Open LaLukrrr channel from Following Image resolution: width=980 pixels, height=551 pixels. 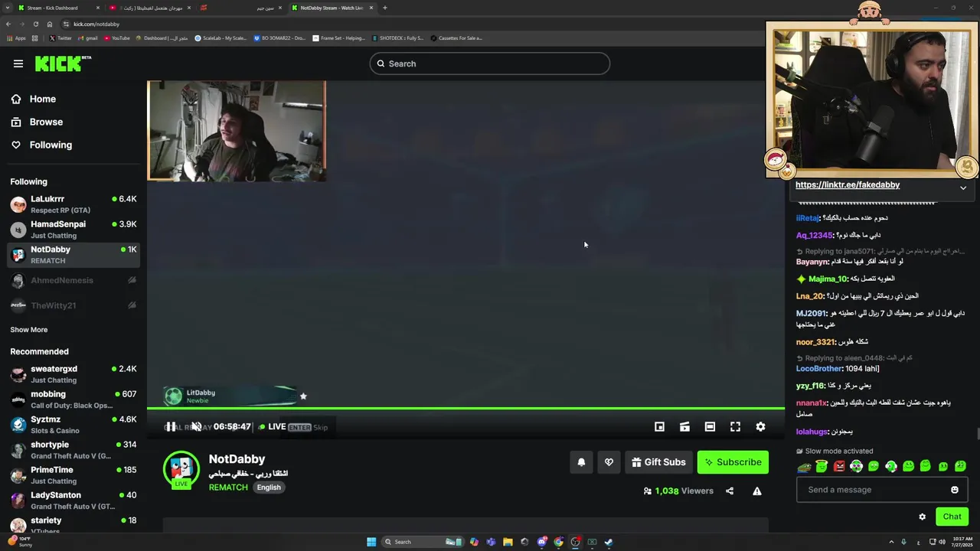pos(73,204)
